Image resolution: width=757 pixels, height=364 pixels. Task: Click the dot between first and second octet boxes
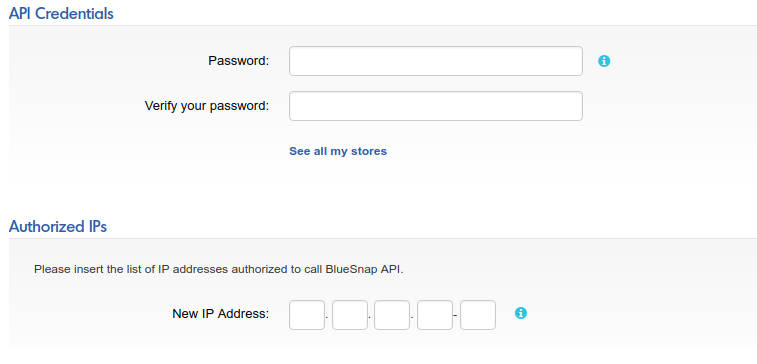pos(328,319)
